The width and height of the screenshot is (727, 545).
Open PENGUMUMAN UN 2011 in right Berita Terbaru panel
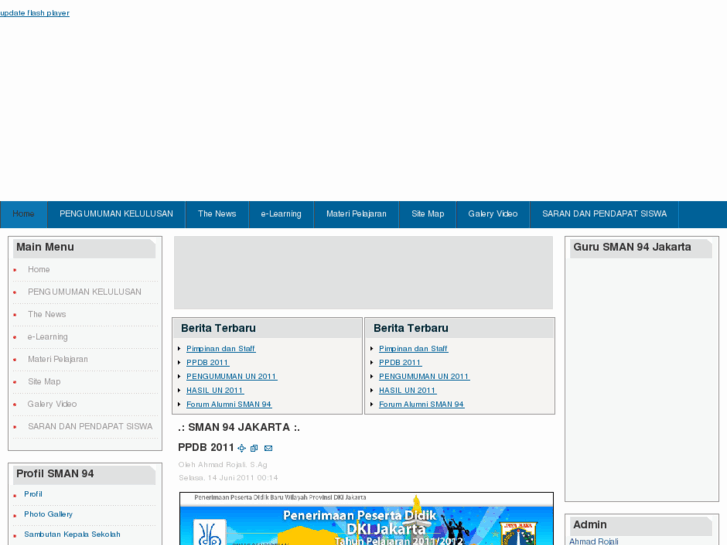pyautogui.click(x=424, y=377)
